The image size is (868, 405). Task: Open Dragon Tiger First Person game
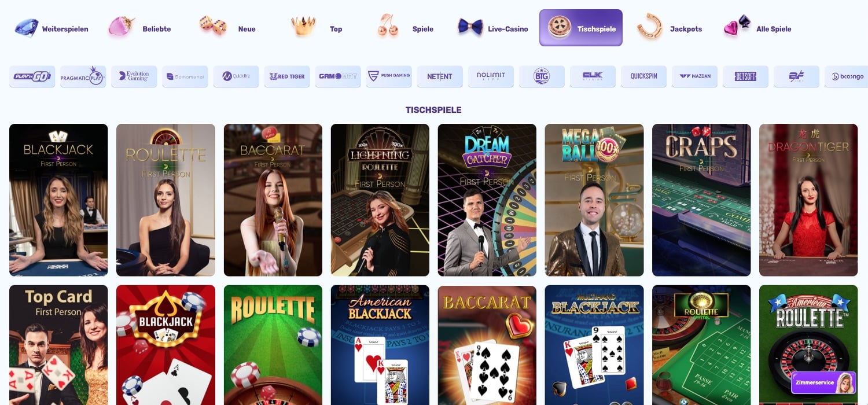808,200
